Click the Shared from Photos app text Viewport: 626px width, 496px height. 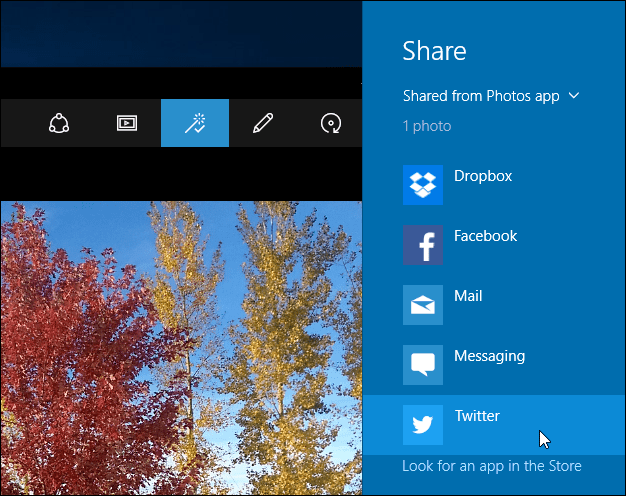(x=481, y=96)
